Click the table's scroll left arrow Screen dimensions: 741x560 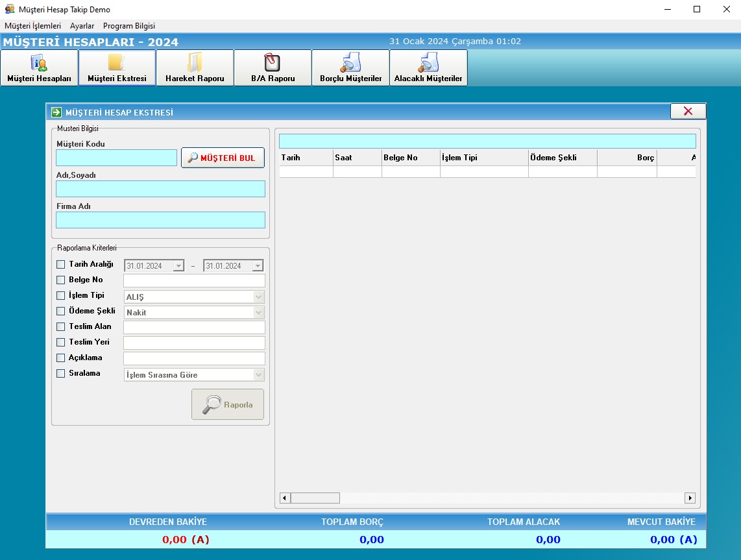[285, 498]
